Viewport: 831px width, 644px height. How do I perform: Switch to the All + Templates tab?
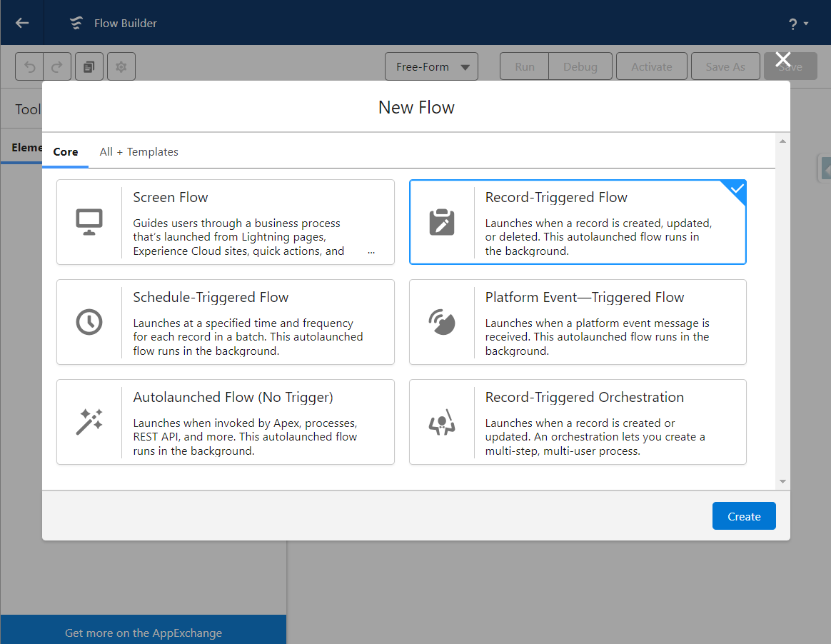click(138, 152)
